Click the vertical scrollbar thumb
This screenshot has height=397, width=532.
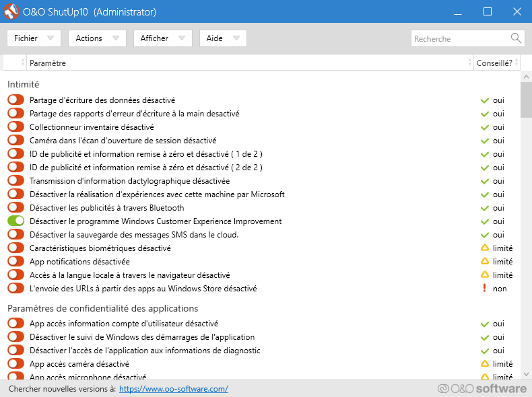pos(526,100)
